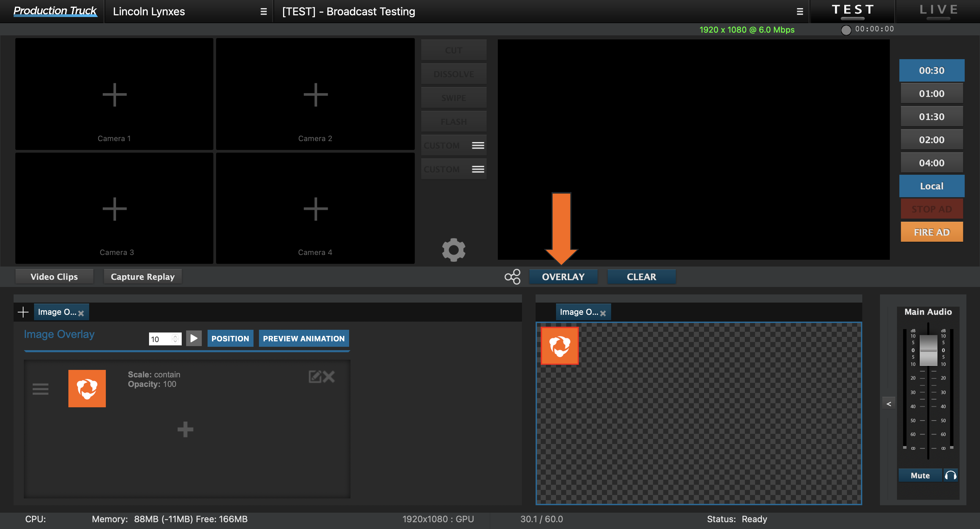Click PREVIEW ANIMATION
980x529 pixels.
(x=304, y=338)
